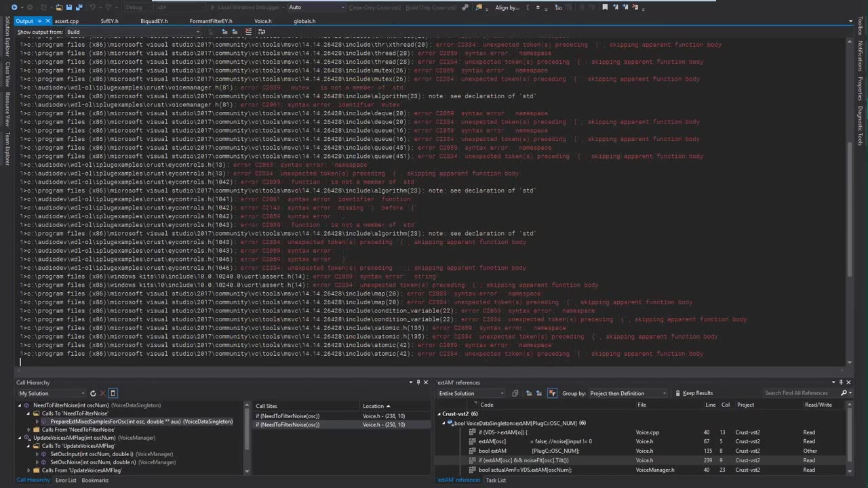Click the Open File folder icon
The height and width of the screenshot is (488, 868).
[x=59, y=7]
